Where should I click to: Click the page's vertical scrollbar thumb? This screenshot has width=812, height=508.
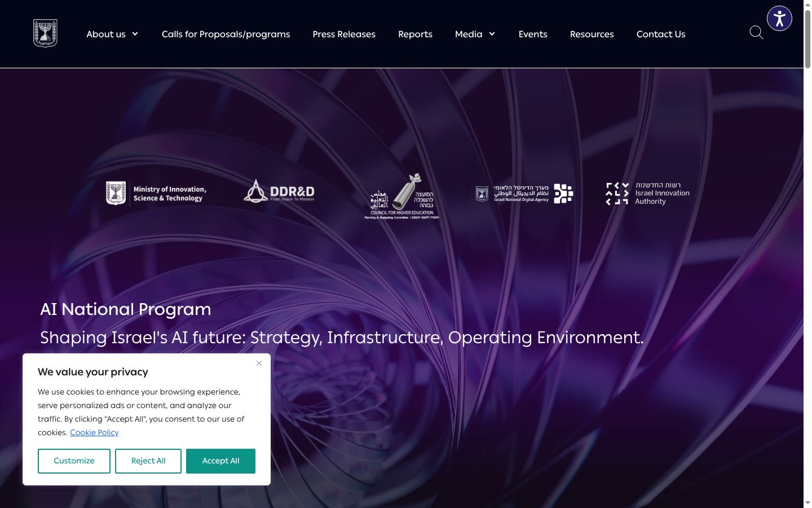tap(807, 38)
